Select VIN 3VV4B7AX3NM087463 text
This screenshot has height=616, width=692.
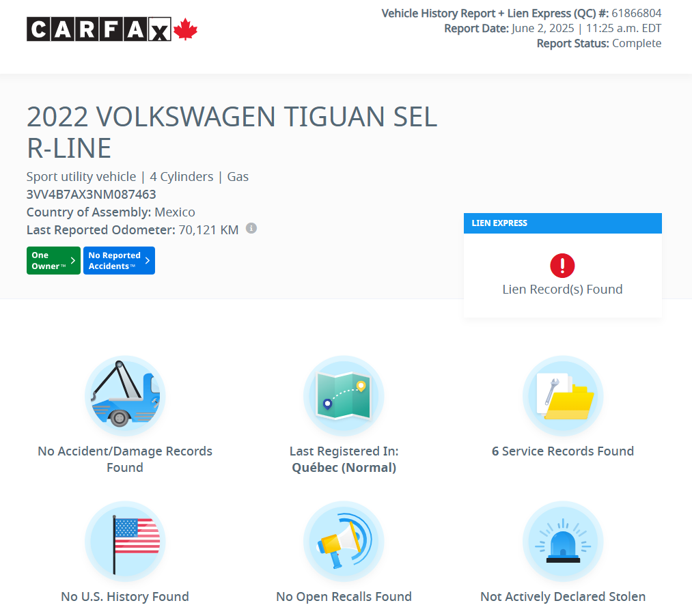point(92,195)
